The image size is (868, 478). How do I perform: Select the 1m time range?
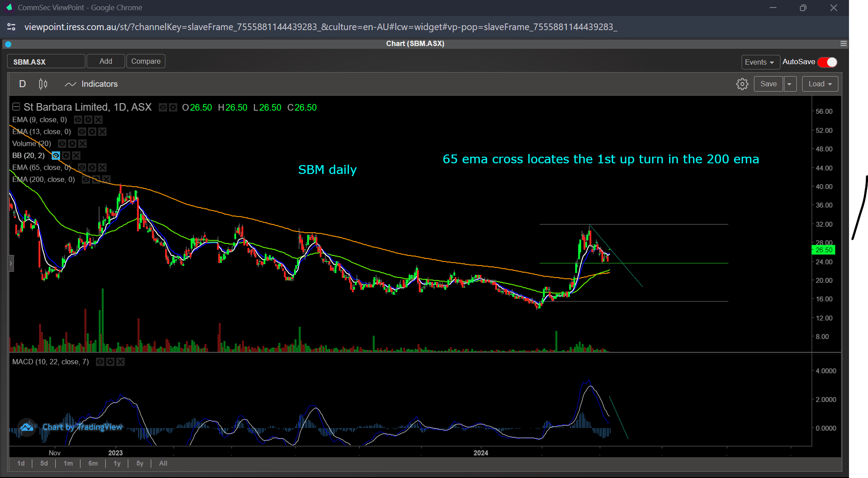[68, 463]
